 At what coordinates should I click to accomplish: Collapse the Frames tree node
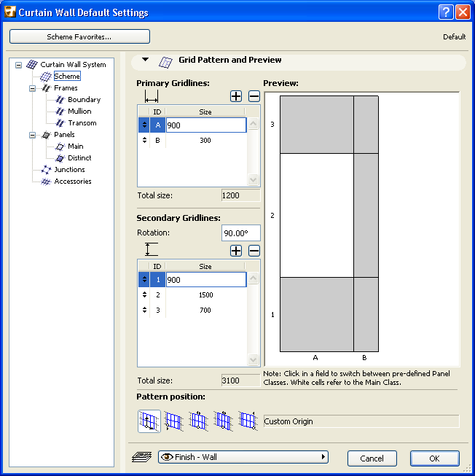coord(32,88)
